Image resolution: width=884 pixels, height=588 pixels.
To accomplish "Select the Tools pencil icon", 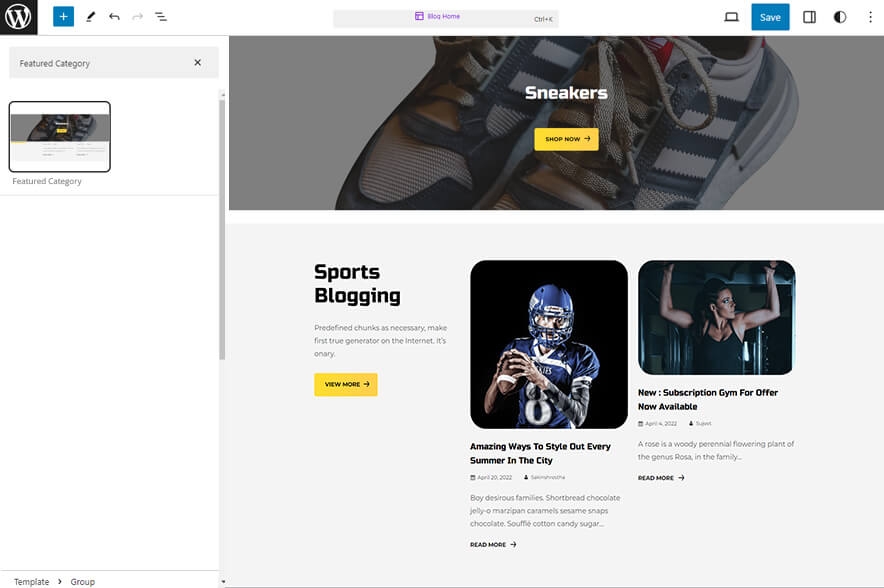I will coord(90,16).
